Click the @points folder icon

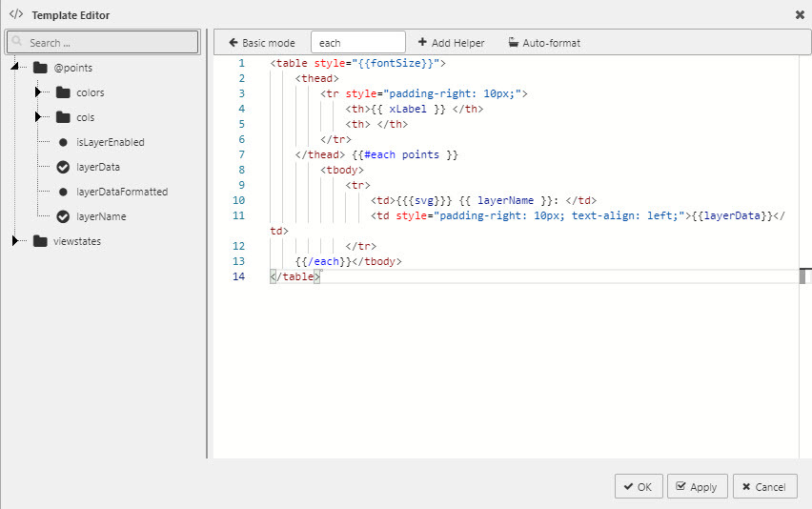pyautogui.click(x=40, y=68)
